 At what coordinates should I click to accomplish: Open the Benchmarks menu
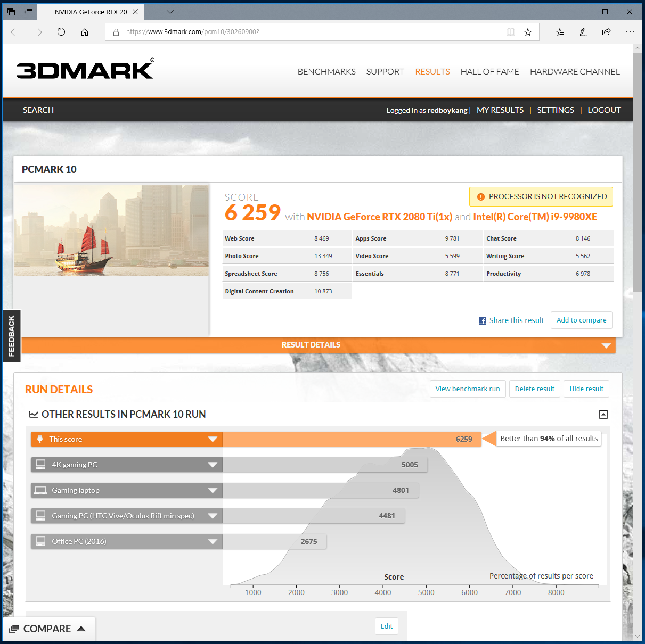(x=326, y=72)
